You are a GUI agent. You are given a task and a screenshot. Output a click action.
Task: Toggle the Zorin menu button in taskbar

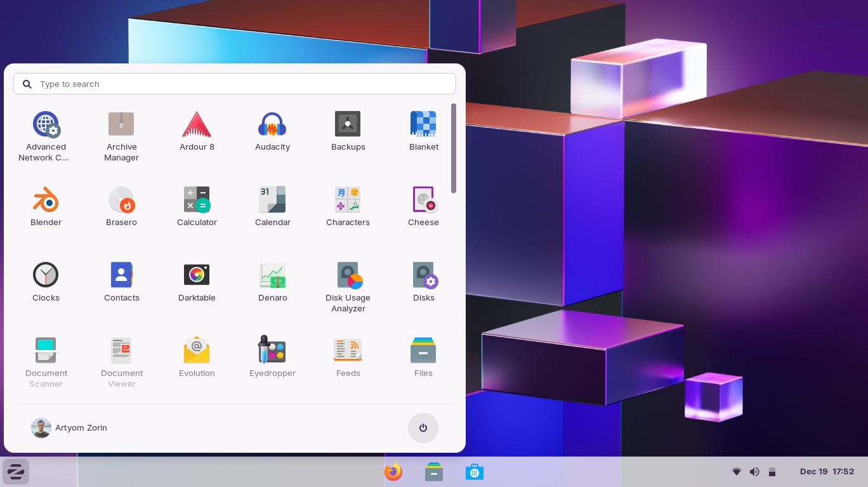point(16,472)
